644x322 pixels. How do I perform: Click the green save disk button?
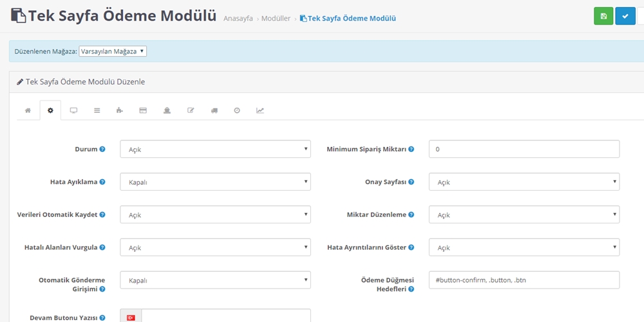tap(603, 16)
